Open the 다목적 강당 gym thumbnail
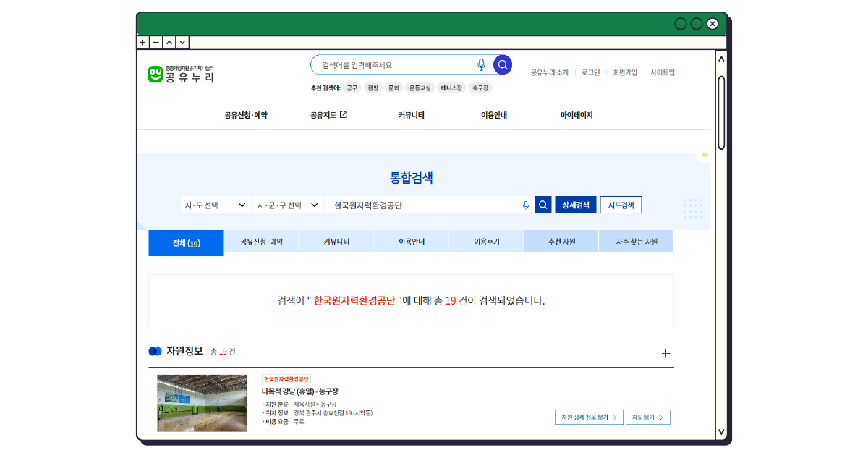 click(x=202, y=403)
